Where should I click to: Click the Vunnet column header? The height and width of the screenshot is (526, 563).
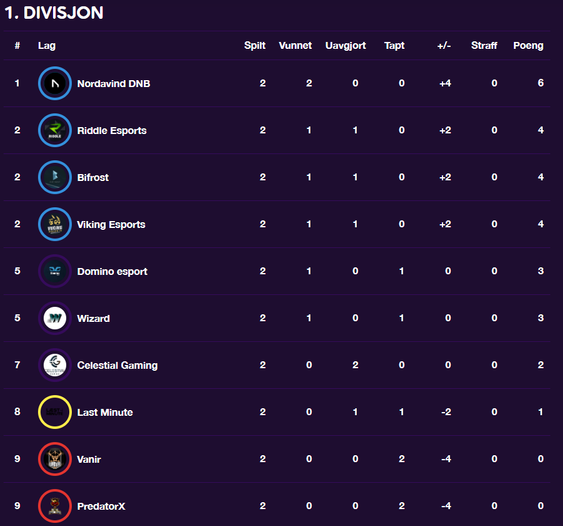(295, 46)
